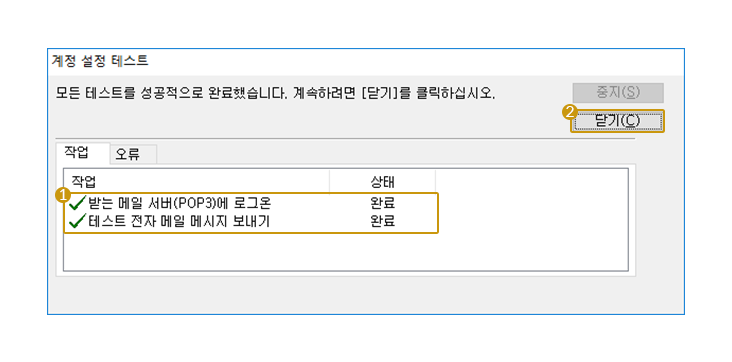
Task: Click the message about all tests completed successfully
Action: pyautogui.click(x=274, y=93)
